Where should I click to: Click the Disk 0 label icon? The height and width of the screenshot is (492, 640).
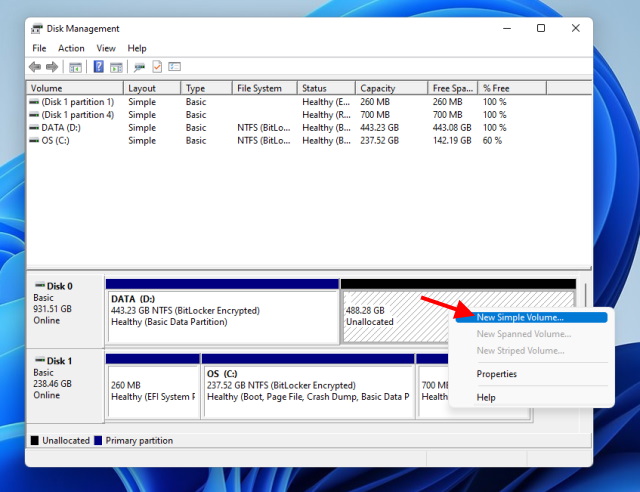(x=40, y=285)
